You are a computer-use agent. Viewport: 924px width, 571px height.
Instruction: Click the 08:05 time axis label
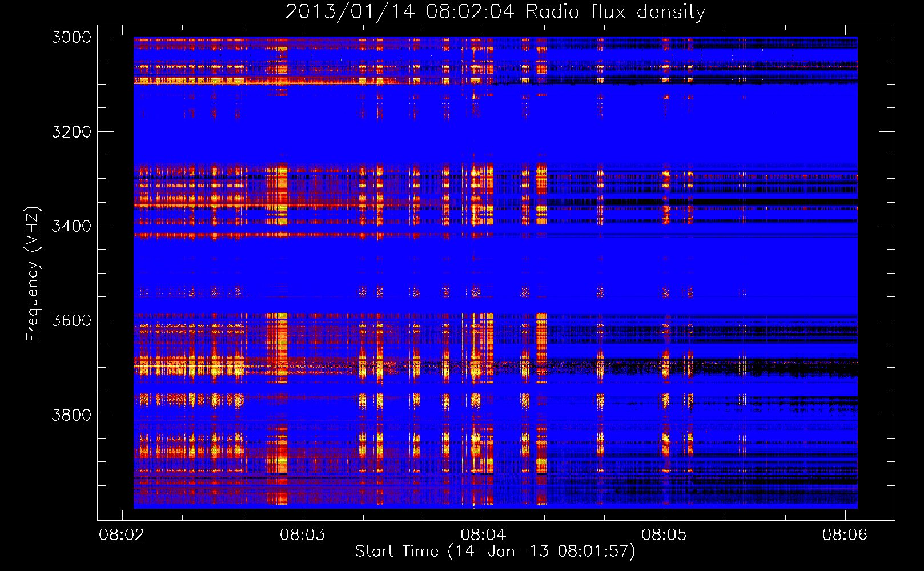[x=664, y=535]
